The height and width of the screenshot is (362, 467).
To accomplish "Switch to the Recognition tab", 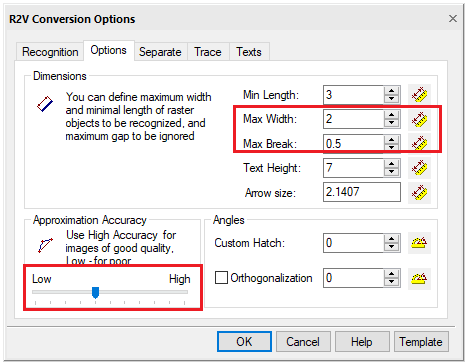I will (50, 52).
